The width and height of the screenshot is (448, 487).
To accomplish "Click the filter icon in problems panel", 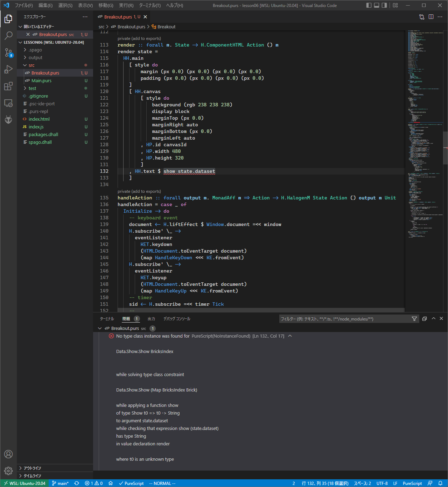I will pos(414,319).
